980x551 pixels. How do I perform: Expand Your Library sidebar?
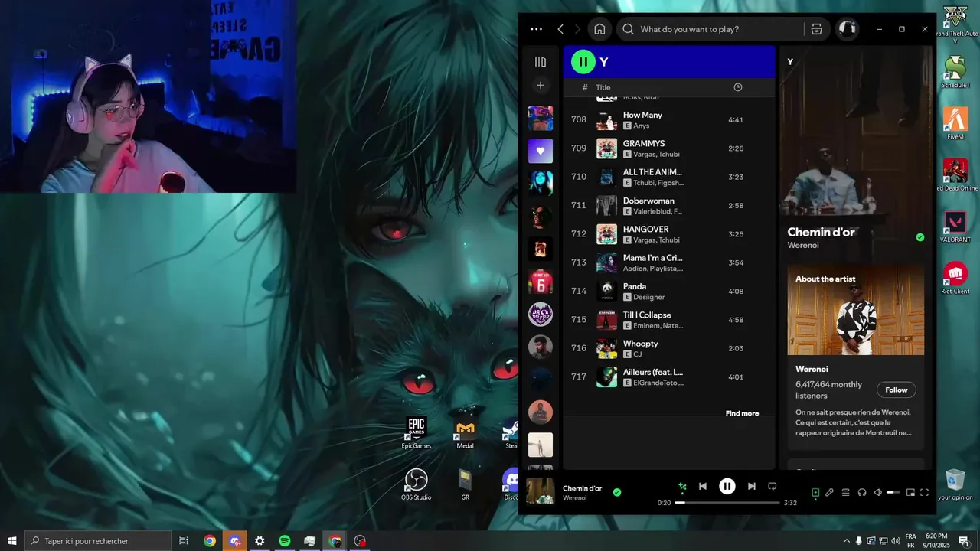point(541,62)
